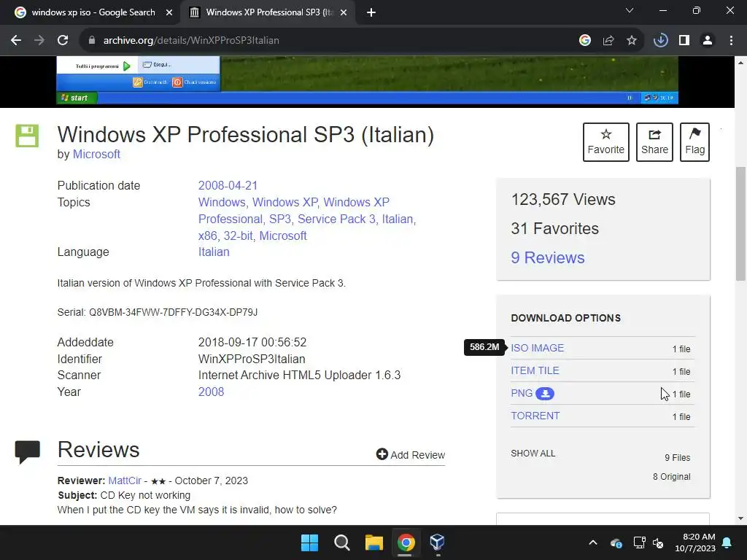Screen dimensions: 747x560
Task: Click the 9 Files count text
Action: tap(678, 458)
